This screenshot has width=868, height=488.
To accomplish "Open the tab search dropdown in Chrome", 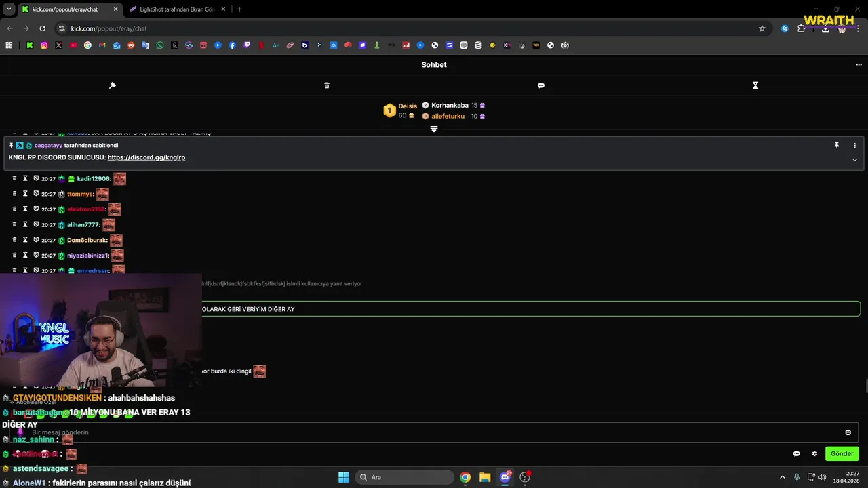I will 9,9.
